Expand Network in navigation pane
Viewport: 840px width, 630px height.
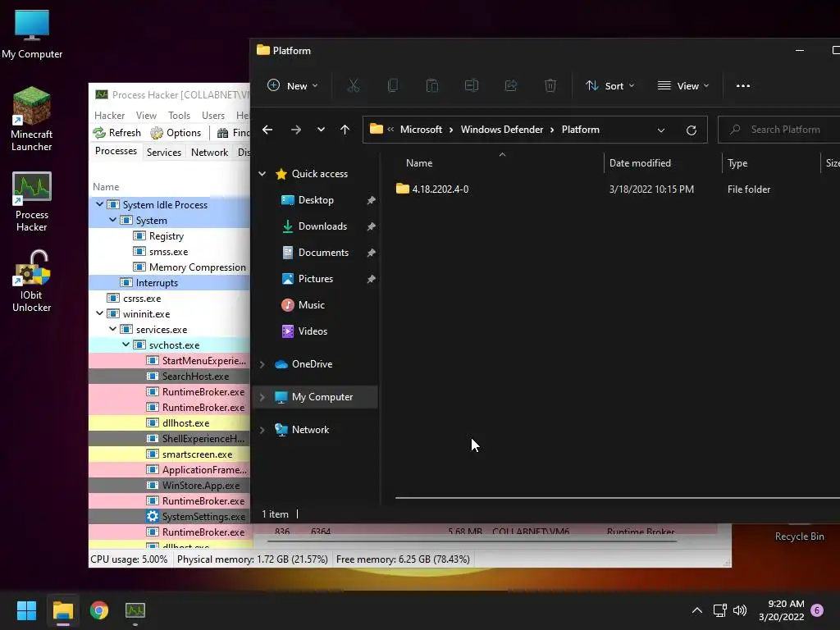262,430
